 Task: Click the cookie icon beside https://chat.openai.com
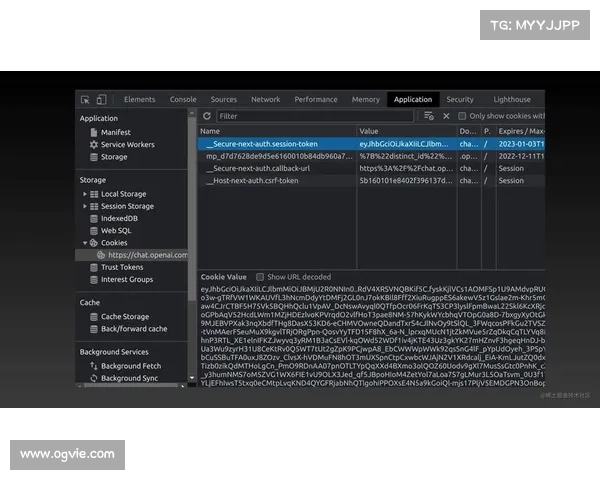(x=101, y=255)
